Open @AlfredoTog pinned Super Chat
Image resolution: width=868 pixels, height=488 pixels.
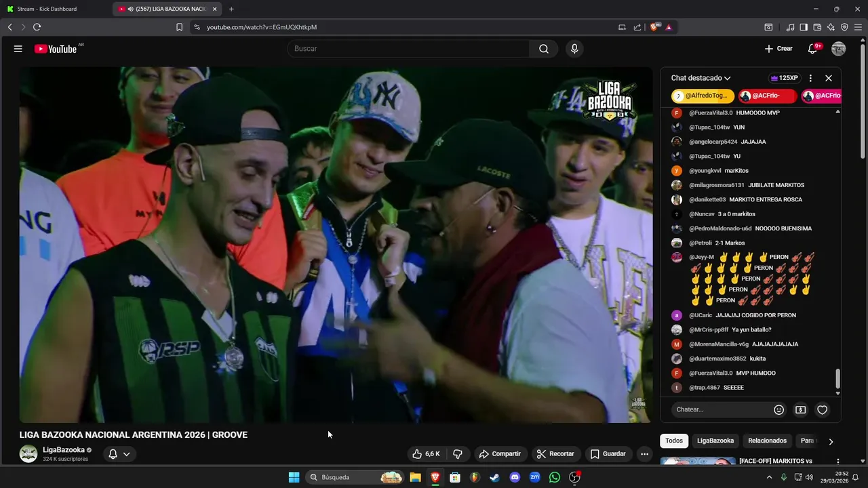coord(703,96)
